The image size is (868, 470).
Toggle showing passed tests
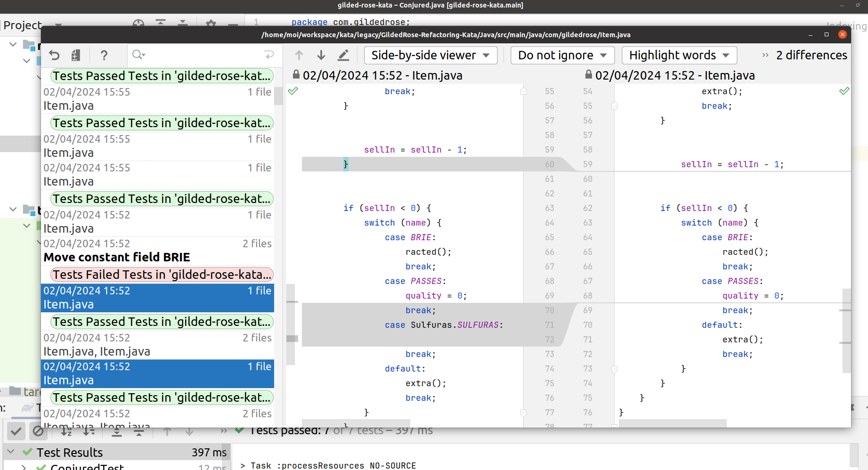click(x=16, y=431)
